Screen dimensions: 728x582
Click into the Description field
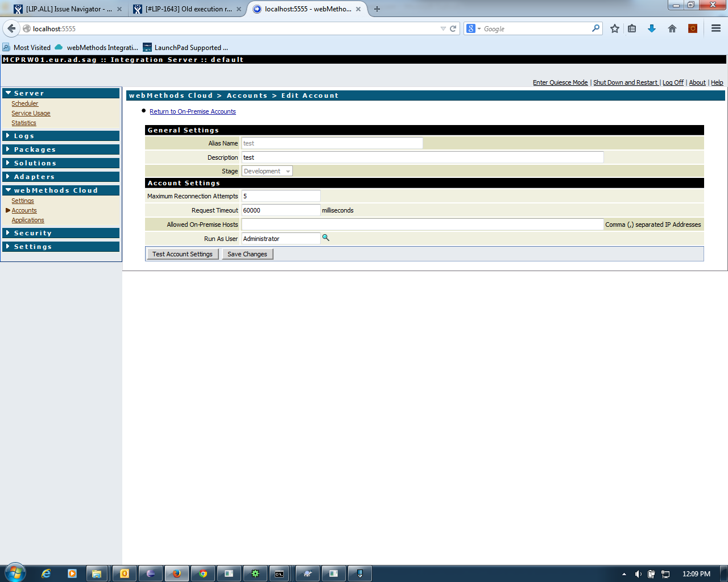tap(422, 157)
